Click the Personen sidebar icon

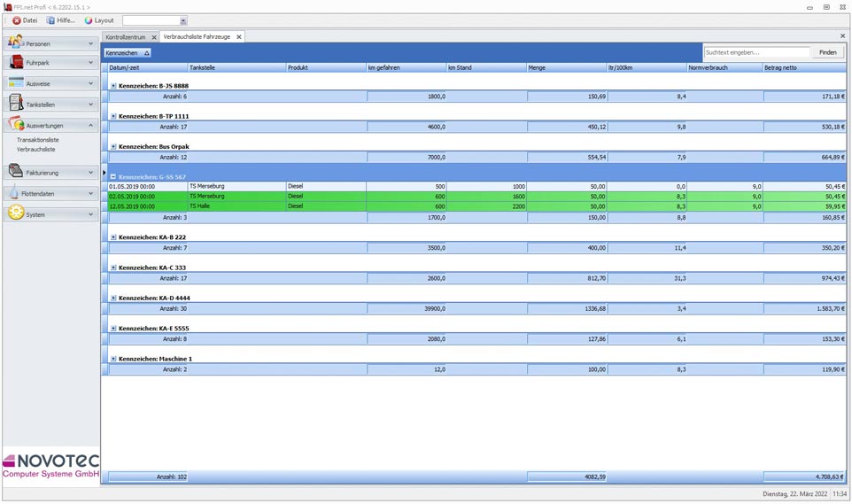(x=15, y=43)
